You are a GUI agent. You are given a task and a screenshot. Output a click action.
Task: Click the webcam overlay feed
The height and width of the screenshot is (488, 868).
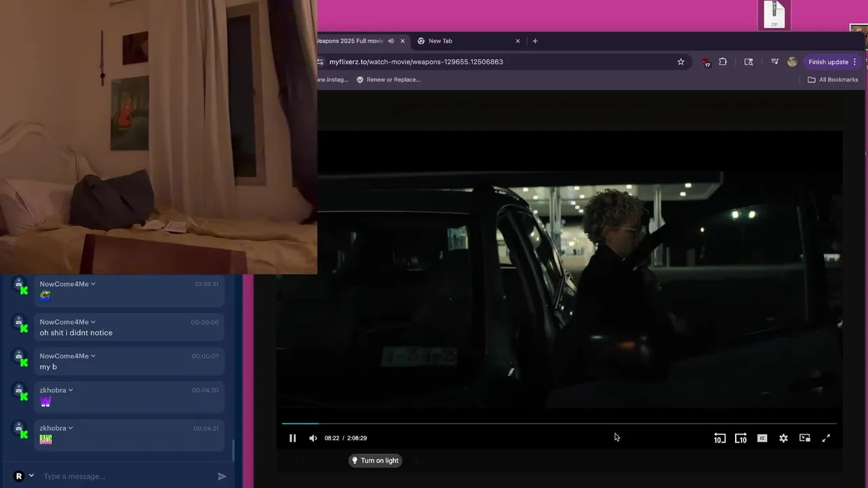[x=159, y=137]
